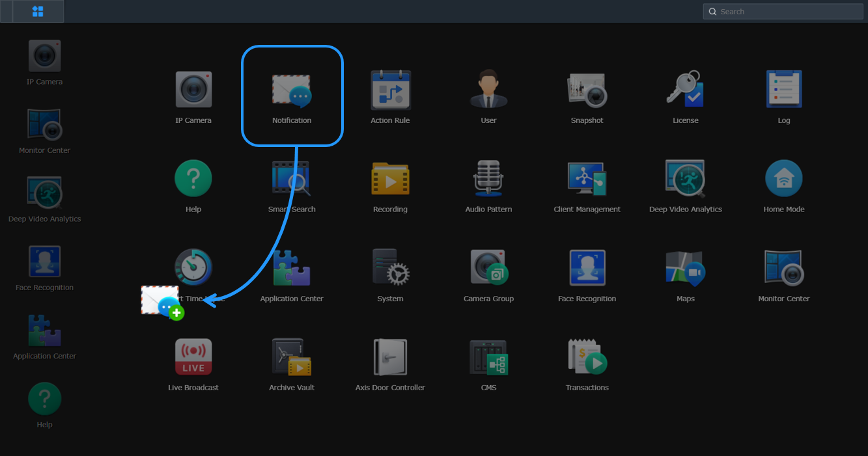Launch the Axis Door Controller
Image resolution: width=868 pixels, height=456 pixels.
coord(390,356)
